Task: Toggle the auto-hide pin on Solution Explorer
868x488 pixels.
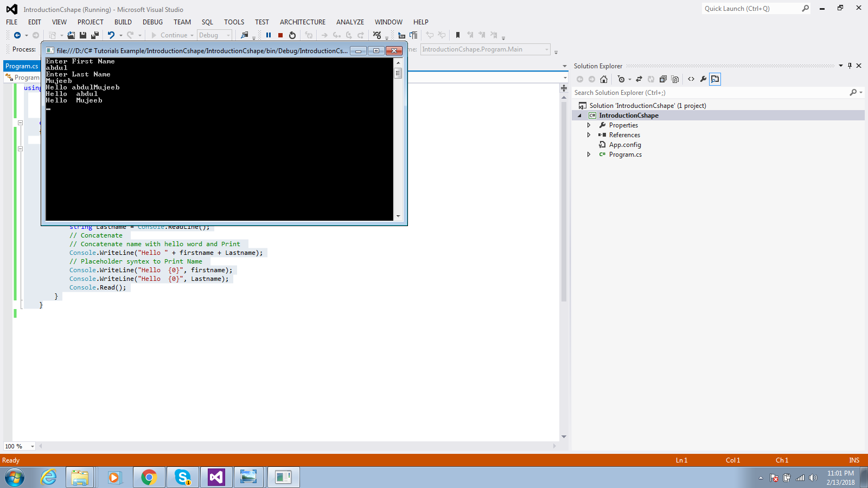Action: point(850,66)
